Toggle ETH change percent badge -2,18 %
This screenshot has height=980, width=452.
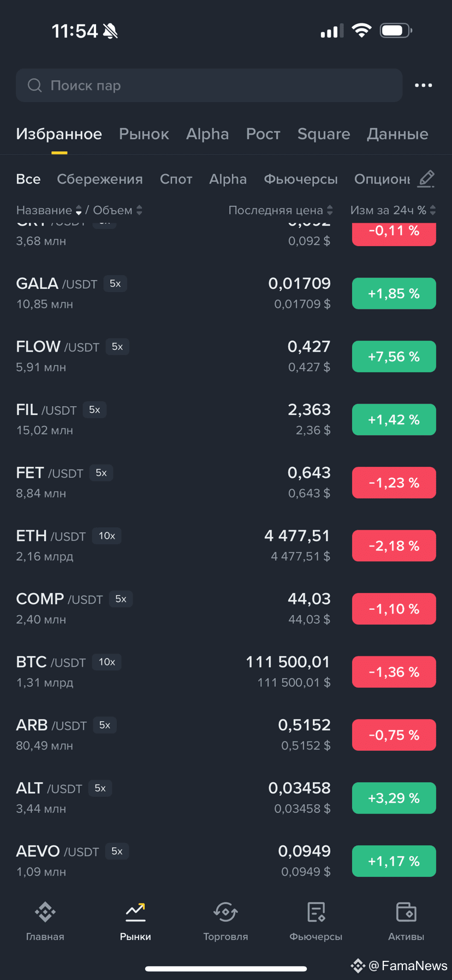pos(394,545)
